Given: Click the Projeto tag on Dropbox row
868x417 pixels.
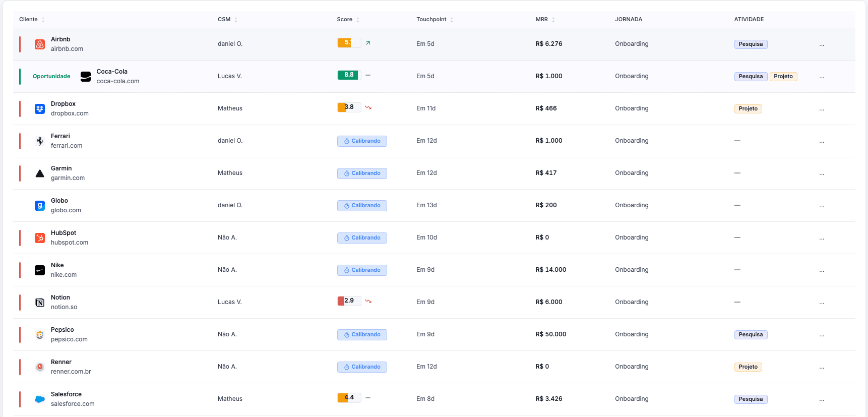Looking at the screenshot, I should click(x=748, y=109).
